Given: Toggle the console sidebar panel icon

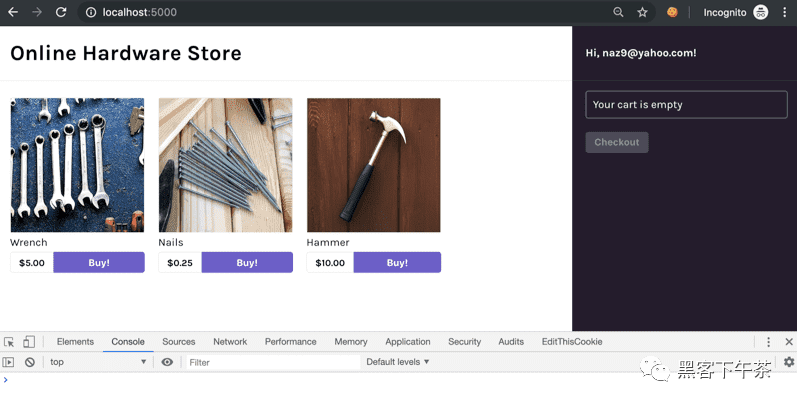Looking at the screenshot, I should [8, 362].
